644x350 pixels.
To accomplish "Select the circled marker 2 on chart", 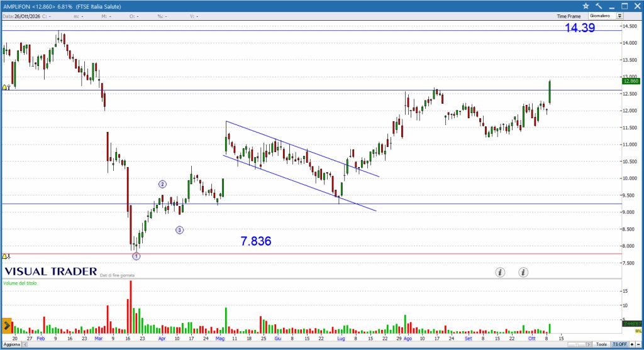I will pos(162,185).
